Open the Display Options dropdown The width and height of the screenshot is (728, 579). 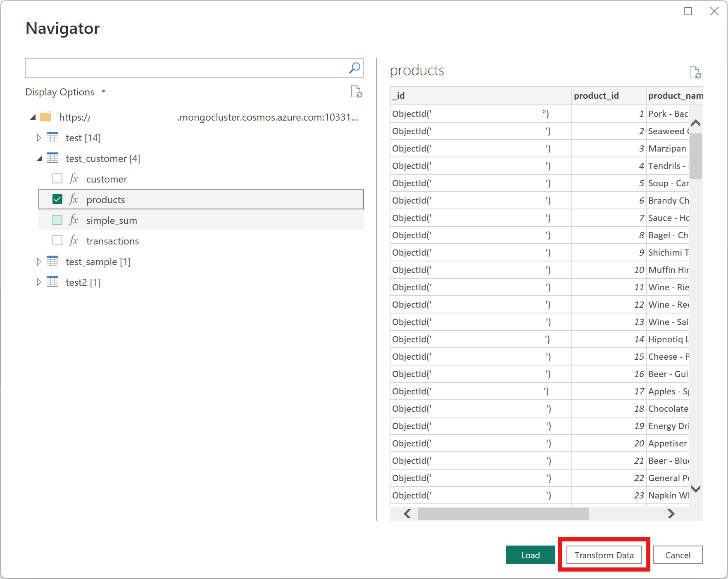103,92
